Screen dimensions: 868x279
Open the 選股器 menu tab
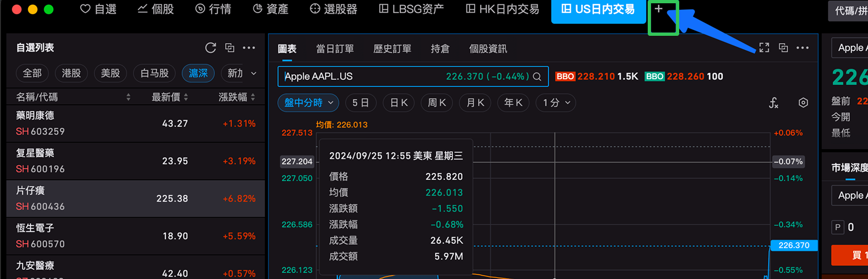(334, 9)
